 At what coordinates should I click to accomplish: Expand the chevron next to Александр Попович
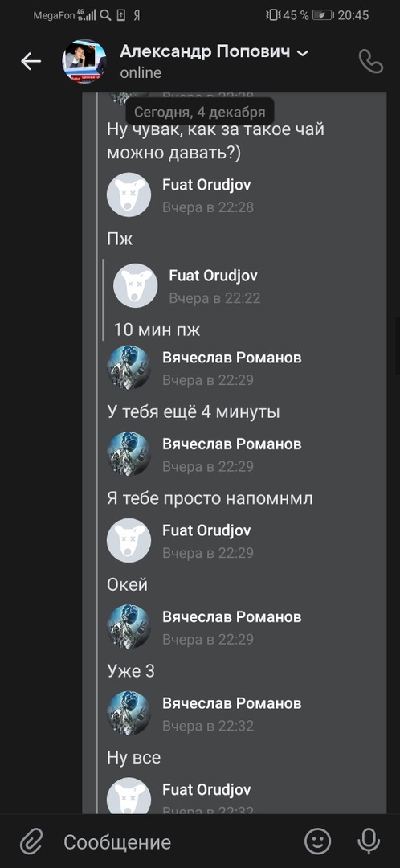point(303,53)
